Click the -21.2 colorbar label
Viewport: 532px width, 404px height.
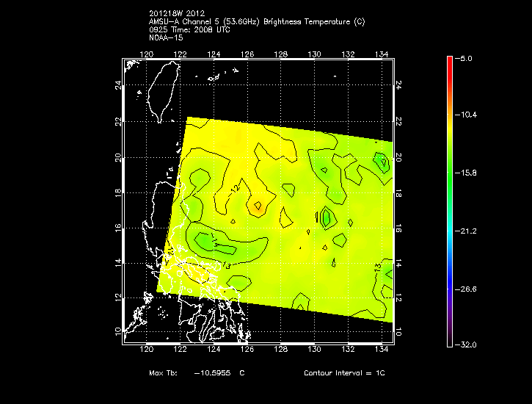click(x=465, y=231)
